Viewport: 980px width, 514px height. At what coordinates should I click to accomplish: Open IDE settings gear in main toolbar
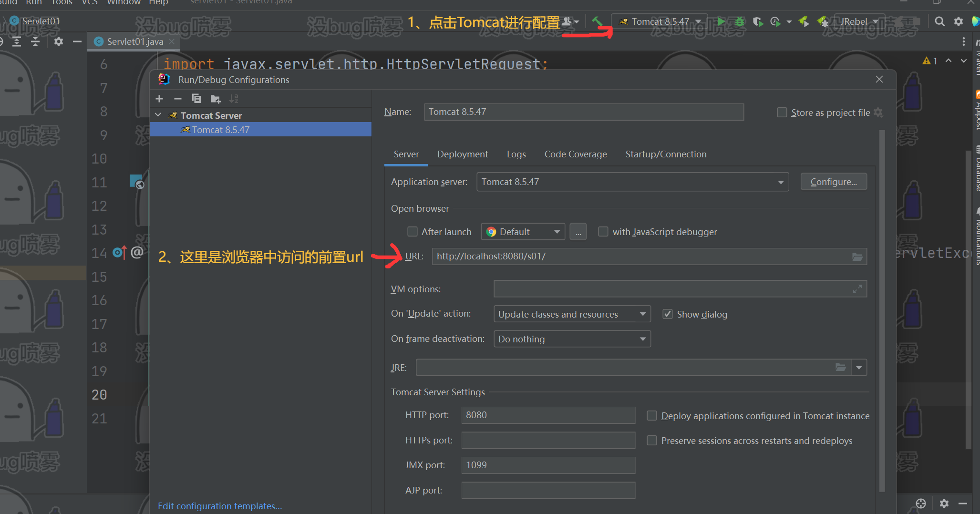click(959, 21)
